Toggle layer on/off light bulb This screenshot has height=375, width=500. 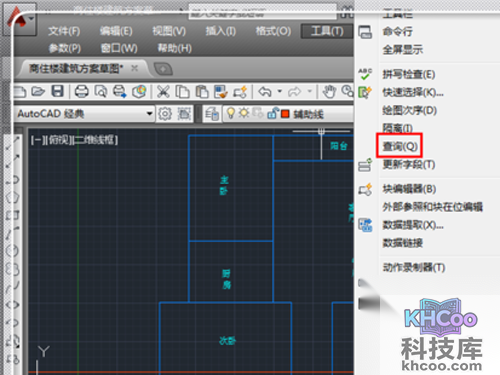point(231,113)
